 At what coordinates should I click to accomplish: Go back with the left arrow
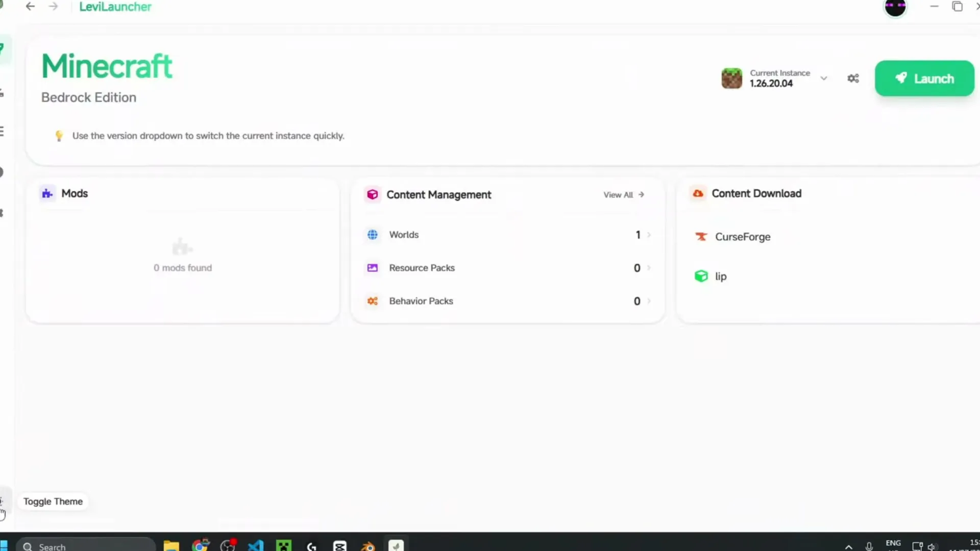click(30, 7)
